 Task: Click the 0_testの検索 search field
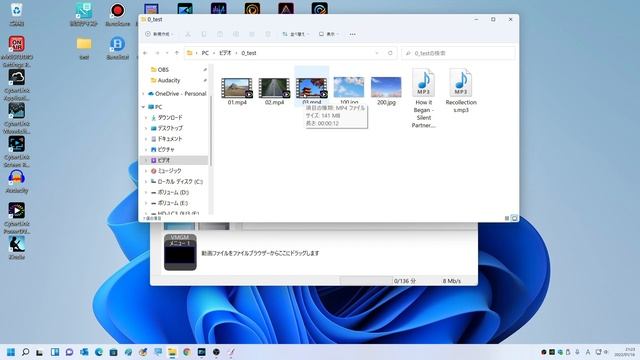point(458,53)
